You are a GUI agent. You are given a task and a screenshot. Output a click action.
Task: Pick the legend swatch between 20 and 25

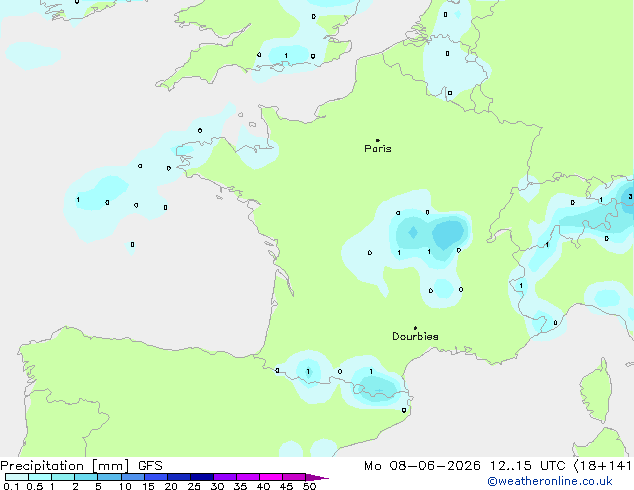tap(178, 477)
